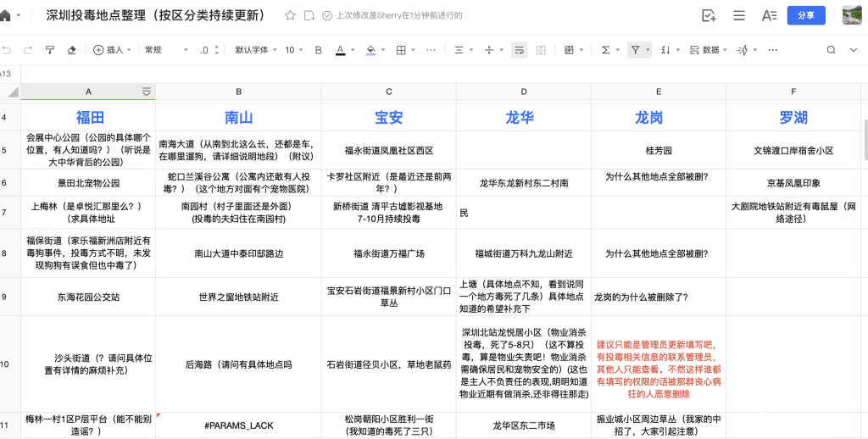This screenshot has width=868, height=439.
Task: Click the fill color bucket swatch
Action: click(370, 50)
